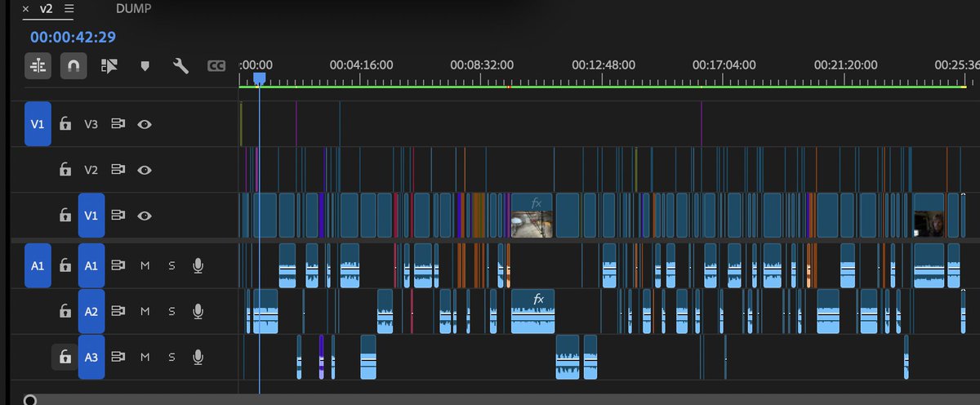Select the V2 track header label
Screen dimensions: 980x405
[x=91, y=170]
